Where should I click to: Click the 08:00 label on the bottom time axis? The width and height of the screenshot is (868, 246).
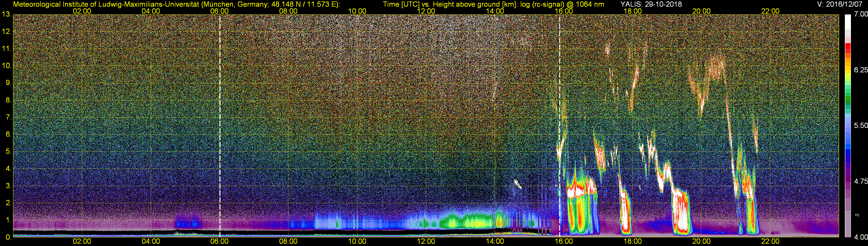tap(288, 242)
